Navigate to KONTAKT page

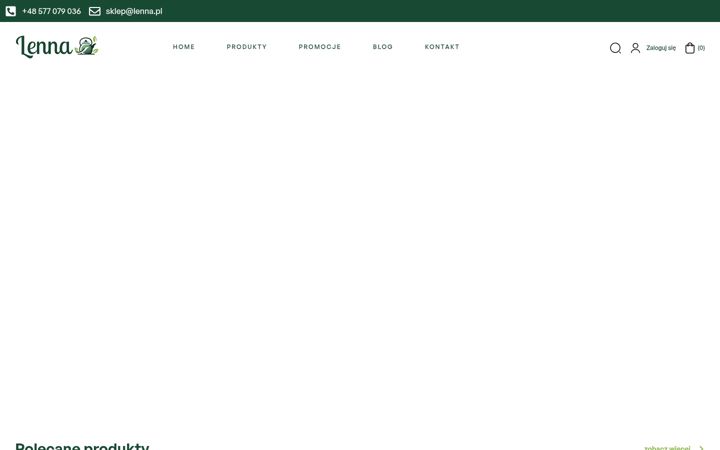click(442, 47)
